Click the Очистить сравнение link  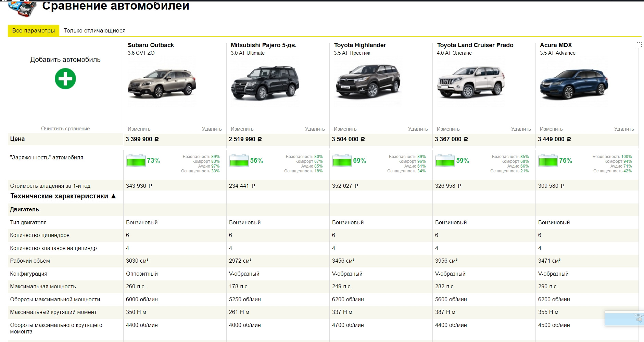point(65,129)
